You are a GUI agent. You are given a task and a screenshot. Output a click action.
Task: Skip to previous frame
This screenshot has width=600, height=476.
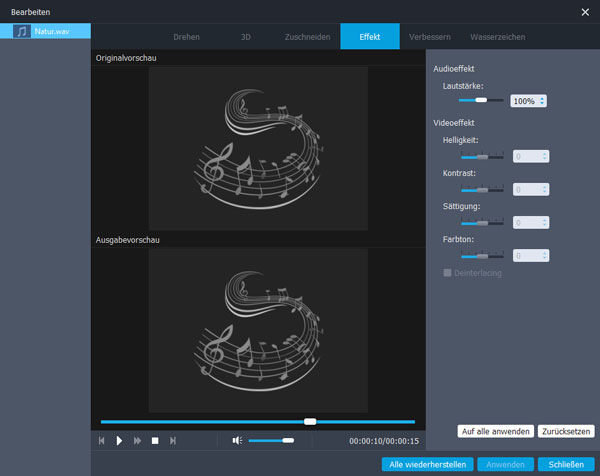(101, 440)
